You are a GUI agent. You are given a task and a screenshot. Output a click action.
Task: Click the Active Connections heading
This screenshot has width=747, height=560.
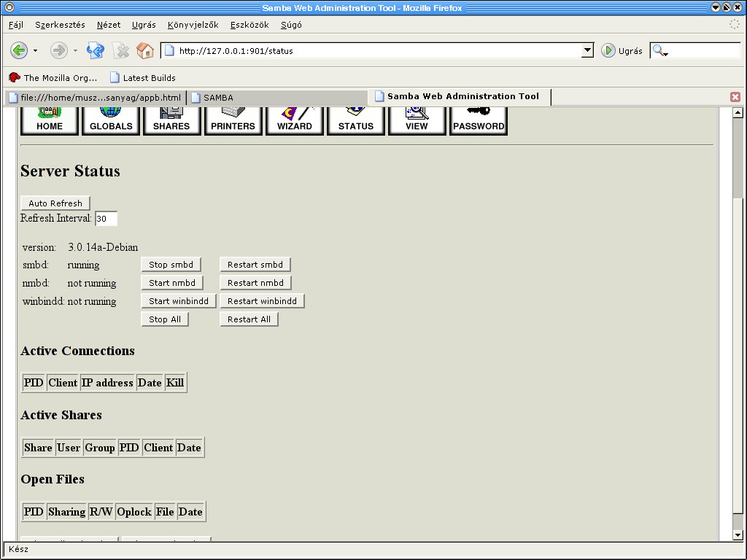pyautogui.click(x=77, y=351)
